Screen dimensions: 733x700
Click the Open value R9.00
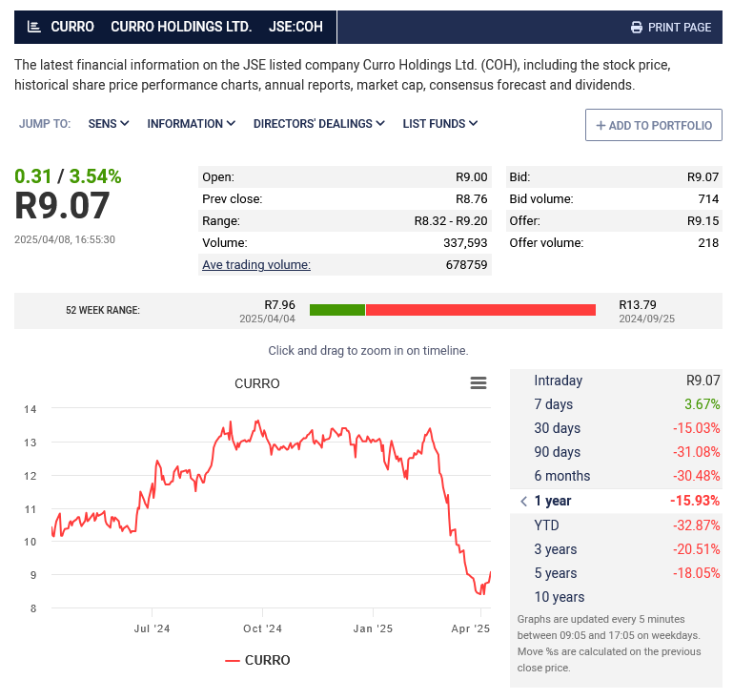[471, 177]
